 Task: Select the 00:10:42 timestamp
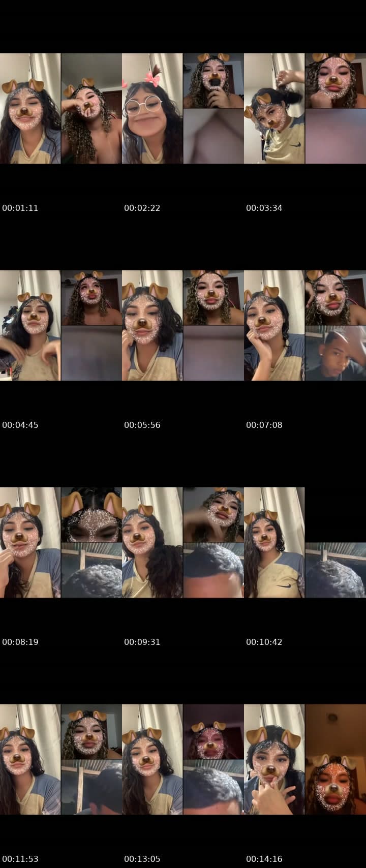coord(264,642)
